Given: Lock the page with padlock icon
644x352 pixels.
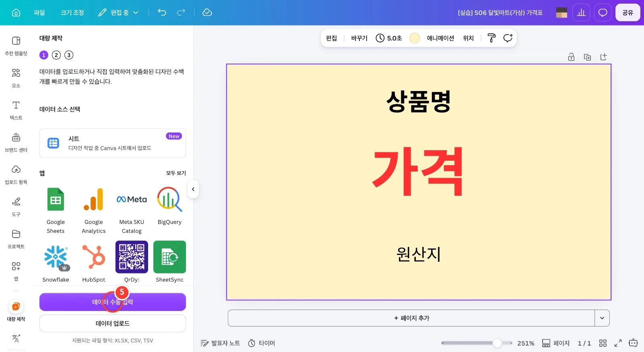Looking at the screenshot, I should [x=571, y=57].
